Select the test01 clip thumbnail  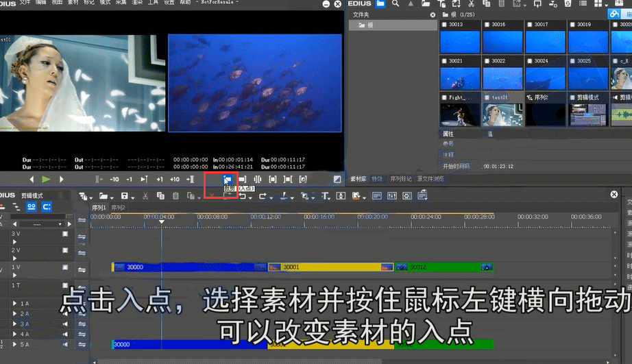[502, 114]
